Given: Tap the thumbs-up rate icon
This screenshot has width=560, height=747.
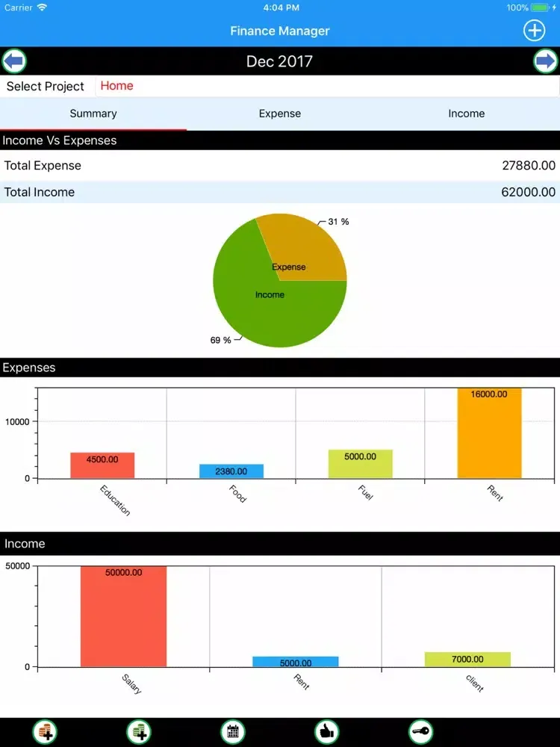Looking at the screenshot, I should click(327, 731).
